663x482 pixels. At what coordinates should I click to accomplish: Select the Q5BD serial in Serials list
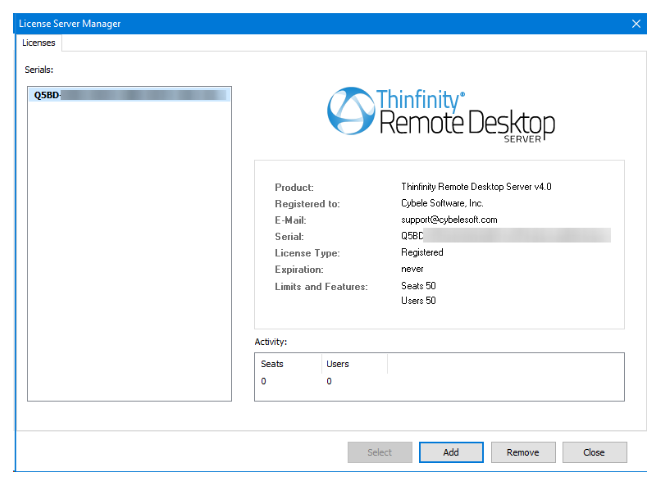click(x=129, y=95)
